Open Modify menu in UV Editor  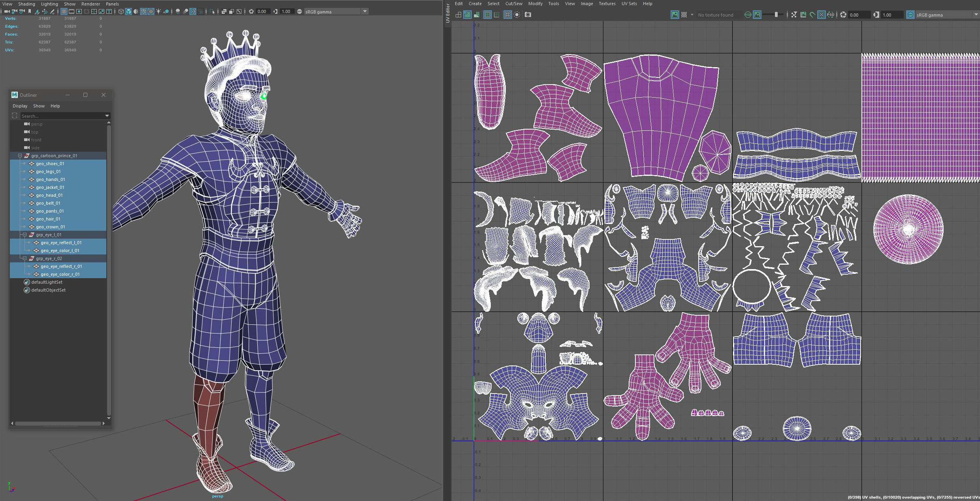pyautogui.click(x=535, y=4)
